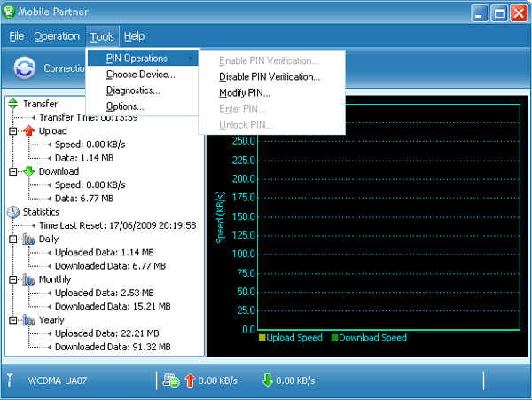The image size is (532, 400).
Task: Click WCDMA UA07 network status text
Action: pyautogui.click(x=58, y=380)
